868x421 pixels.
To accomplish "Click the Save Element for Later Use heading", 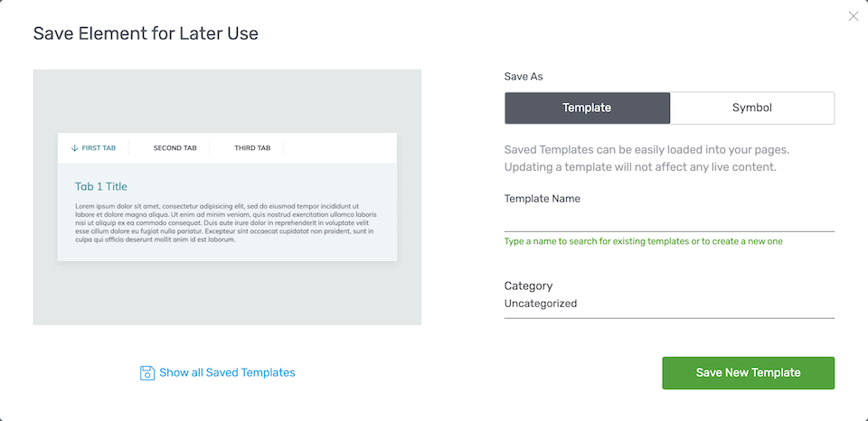I will coord(146,33).
